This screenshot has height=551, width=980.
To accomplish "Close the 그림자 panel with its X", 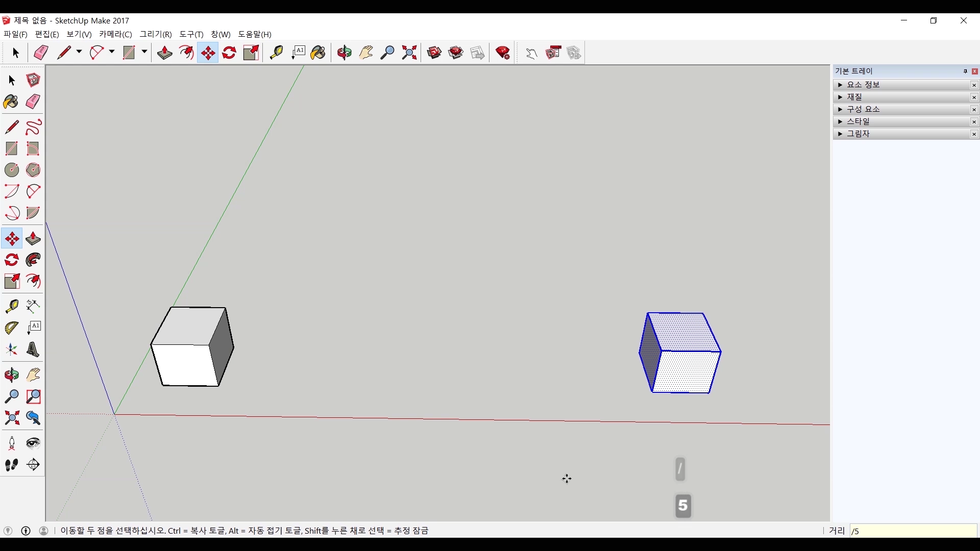I will coord(974,134).
